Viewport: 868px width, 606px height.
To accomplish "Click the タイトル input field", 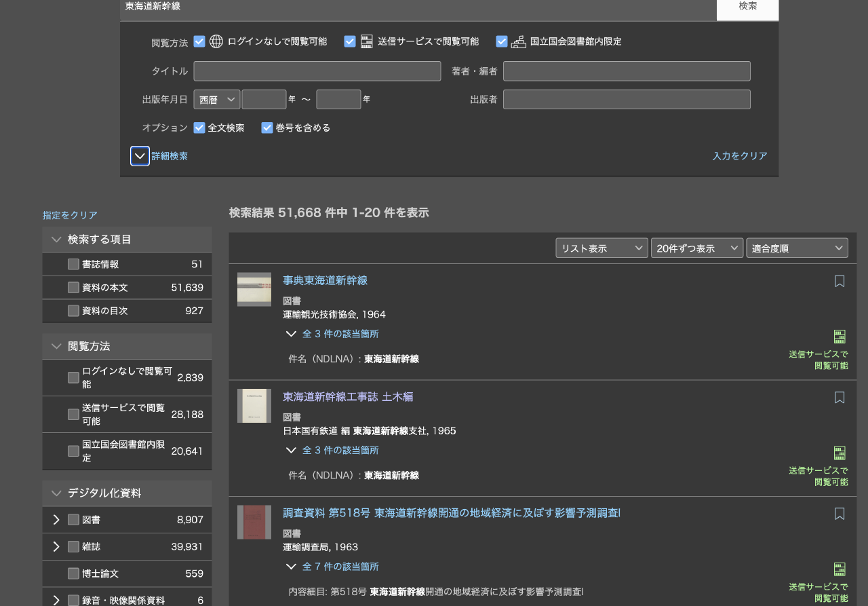I will [317, 71].
